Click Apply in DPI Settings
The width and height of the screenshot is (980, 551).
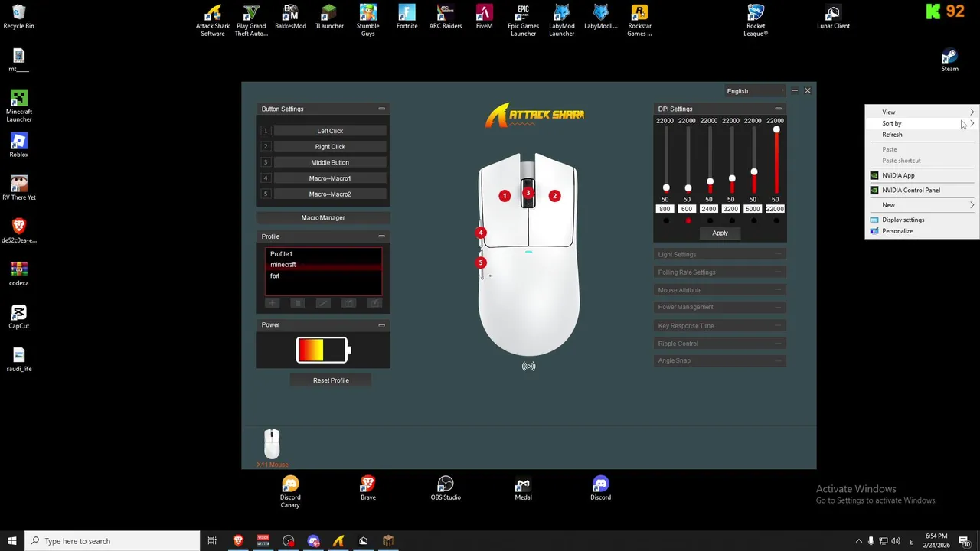[720, 233]
